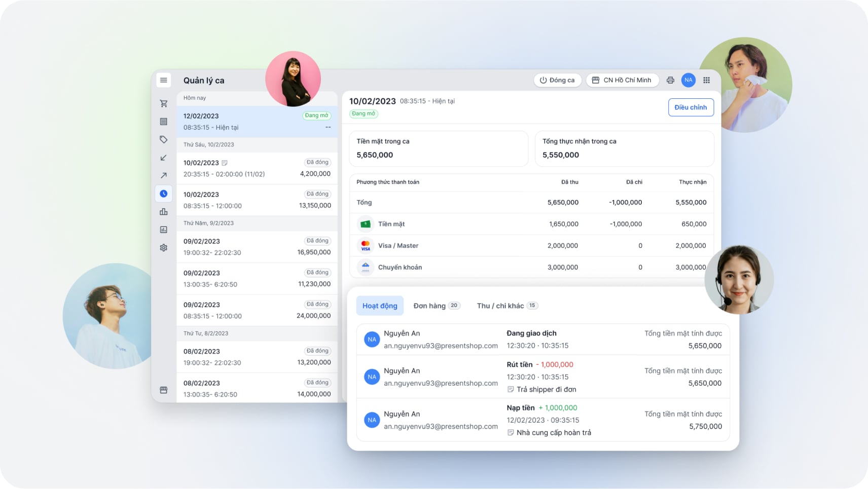Select the shift totaling 13,150,000

pos(257,200)
